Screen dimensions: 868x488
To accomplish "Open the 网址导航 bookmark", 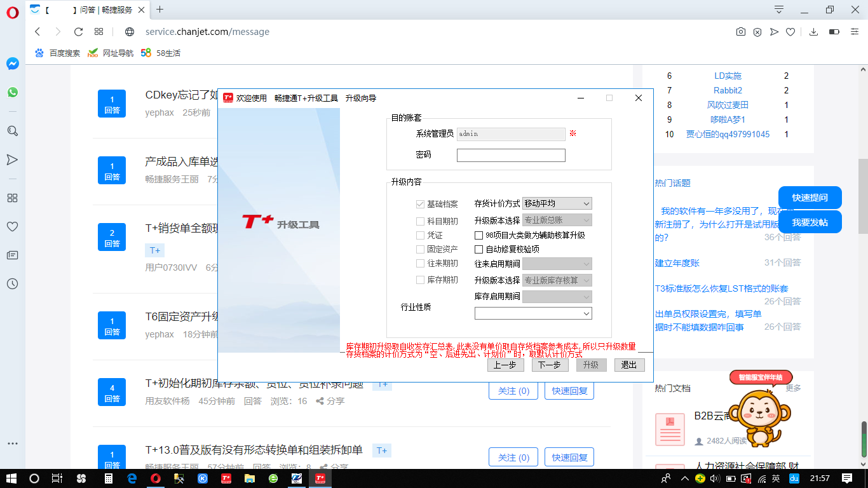I will (111, 53).
